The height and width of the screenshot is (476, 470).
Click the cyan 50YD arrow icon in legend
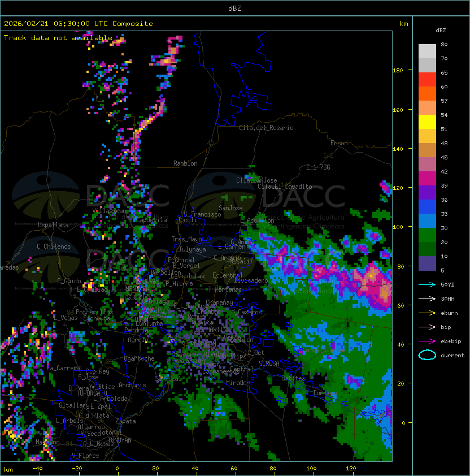(427, 284)
